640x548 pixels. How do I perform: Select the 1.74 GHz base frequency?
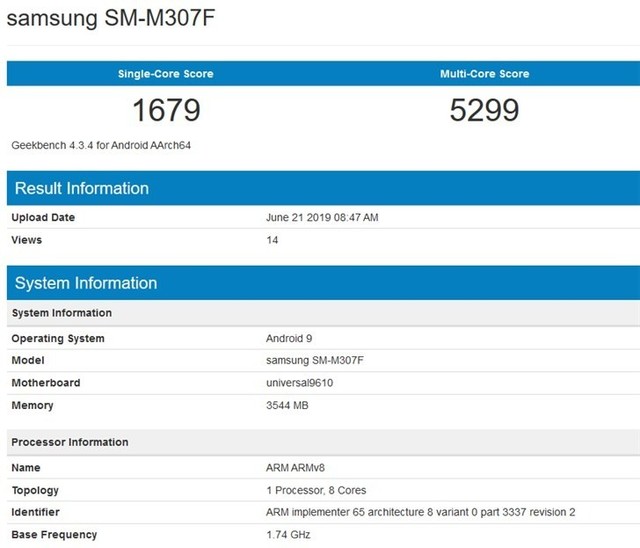coord(290,535)
